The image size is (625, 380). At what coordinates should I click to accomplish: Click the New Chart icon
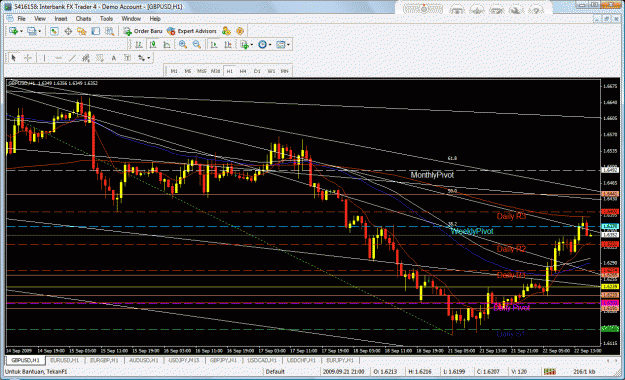13,31
